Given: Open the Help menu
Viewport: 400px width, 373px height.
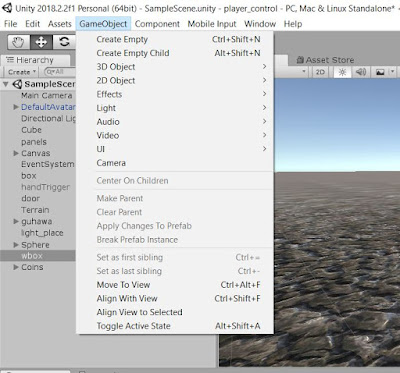Looking at the screenshot, I should pyautogui.click(x=293, y=24).
